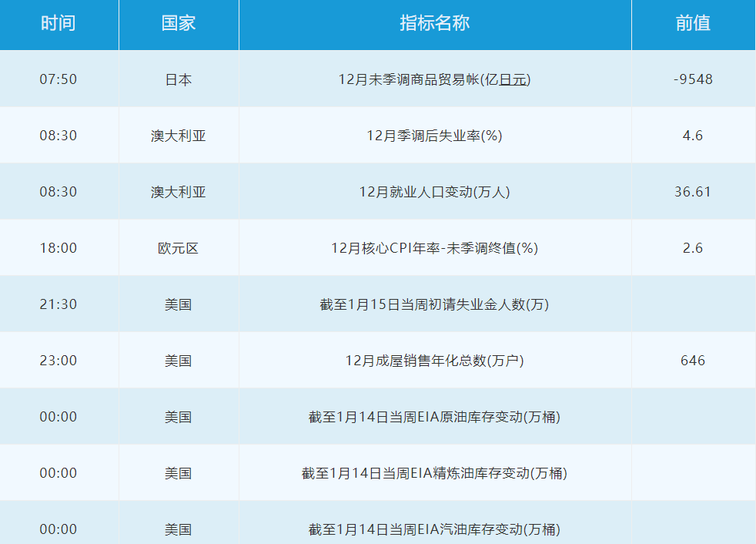756x544 pixels.
Task: Select 08:30 in the 失业率 row
Action: [59, 136]
